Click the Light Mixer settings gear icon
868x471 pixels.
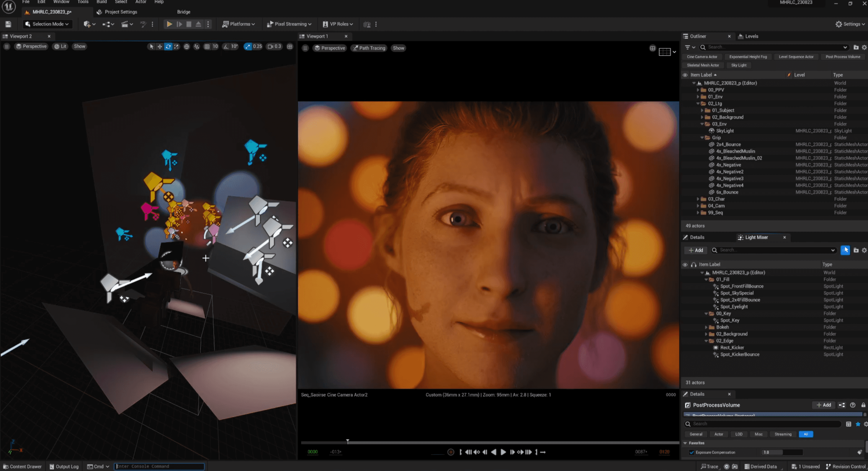click(864, 250)
